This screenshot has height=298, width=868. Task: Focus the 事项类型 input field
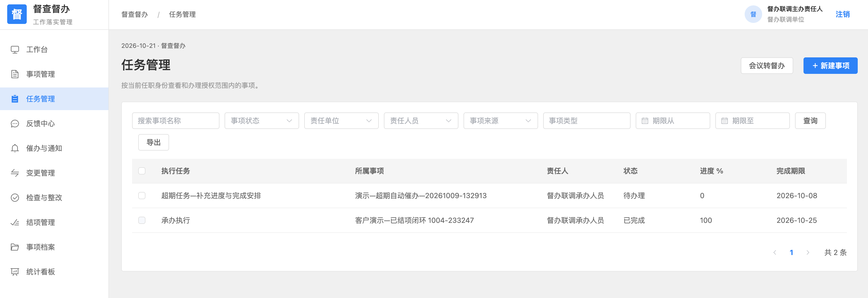586,121
